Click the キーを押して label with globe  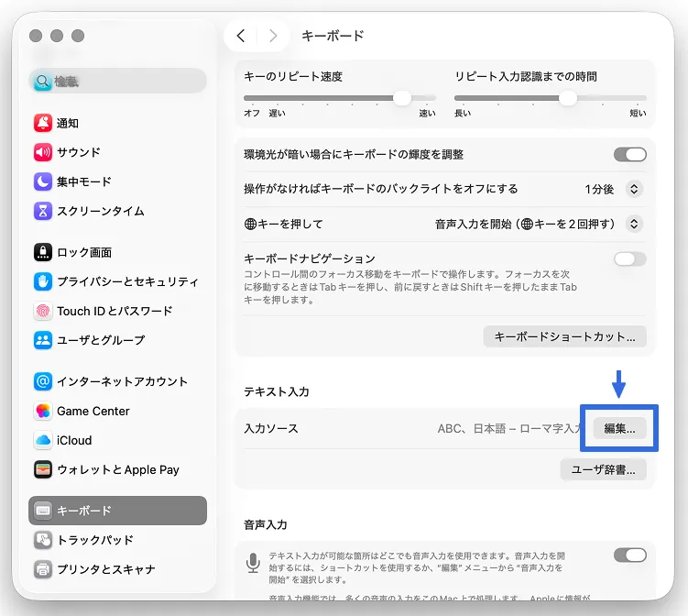[x=283, y=224]
